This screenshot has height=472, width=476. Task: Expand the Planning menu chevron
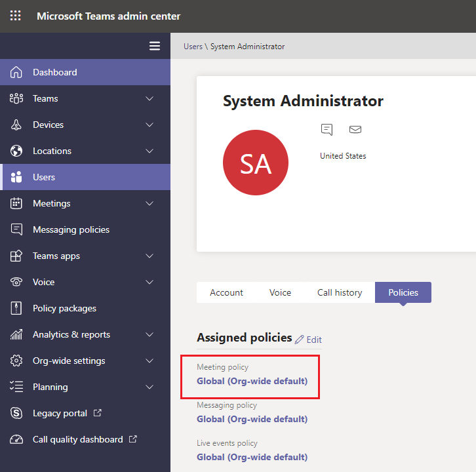(x=149, y=387)
